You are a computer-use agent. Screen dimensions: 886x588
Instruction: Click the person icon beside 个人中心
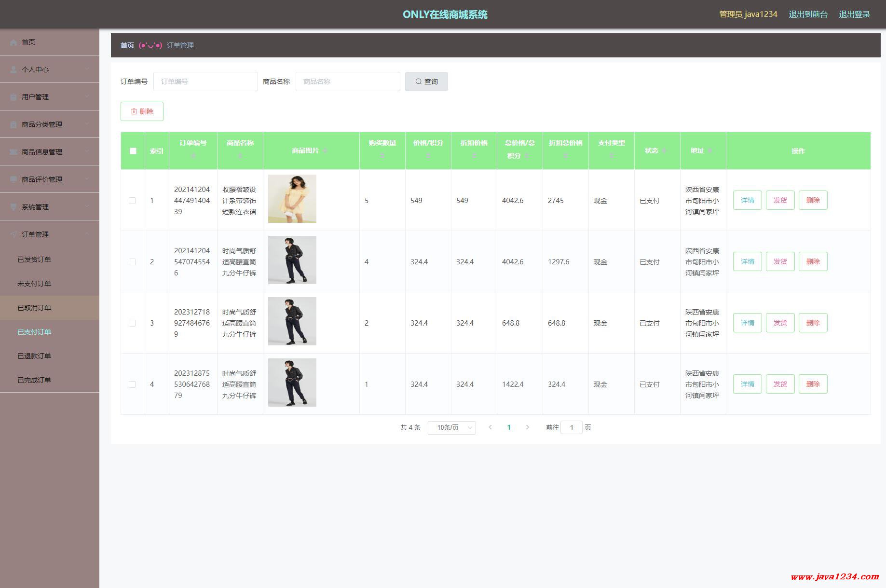click(14, 70)
